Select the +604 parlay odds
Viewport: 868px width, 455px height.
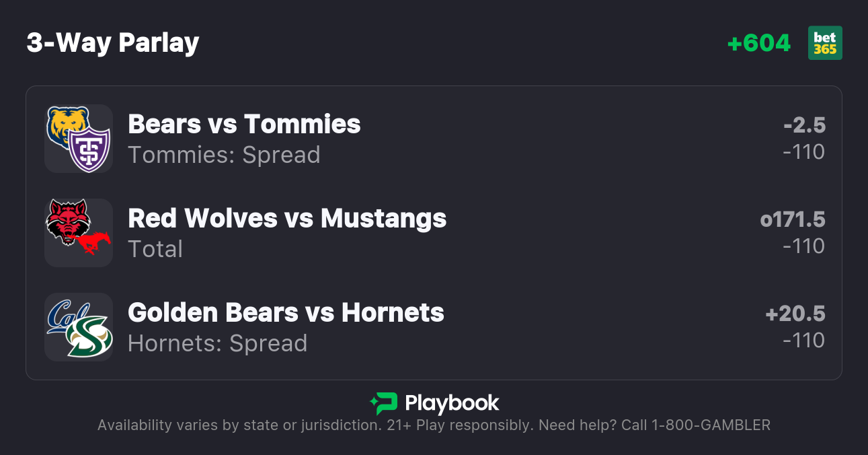coord(759,43)
